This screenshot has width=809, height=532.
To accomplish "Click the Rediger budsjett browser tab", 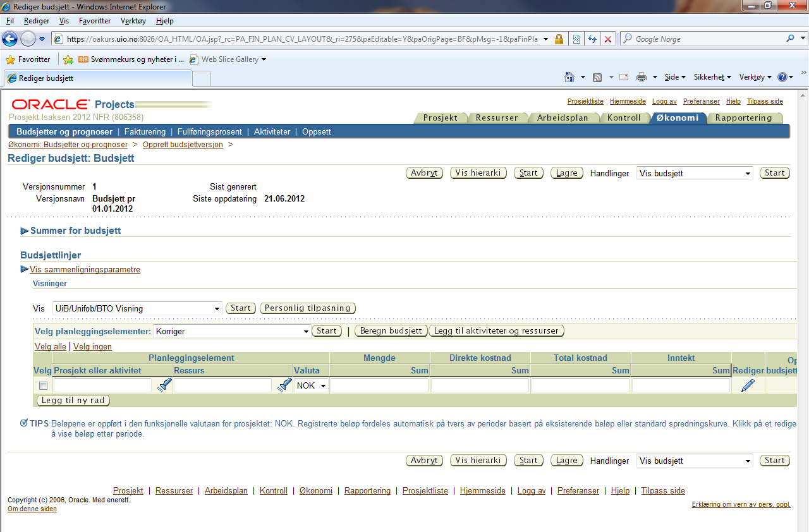I will click(97, 78).
